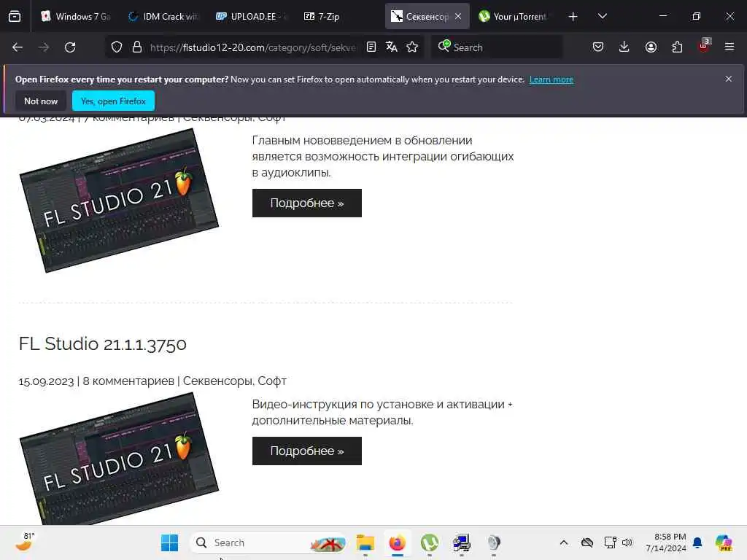The image size is (747, 560).
Task: Open the weather widget showing 81°
Action: pyautogui.click(x=25, y=542)
